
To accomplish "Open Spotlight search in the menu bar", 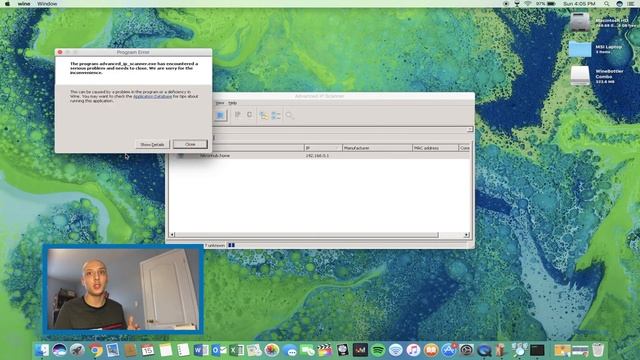I will tap(607, 4).
